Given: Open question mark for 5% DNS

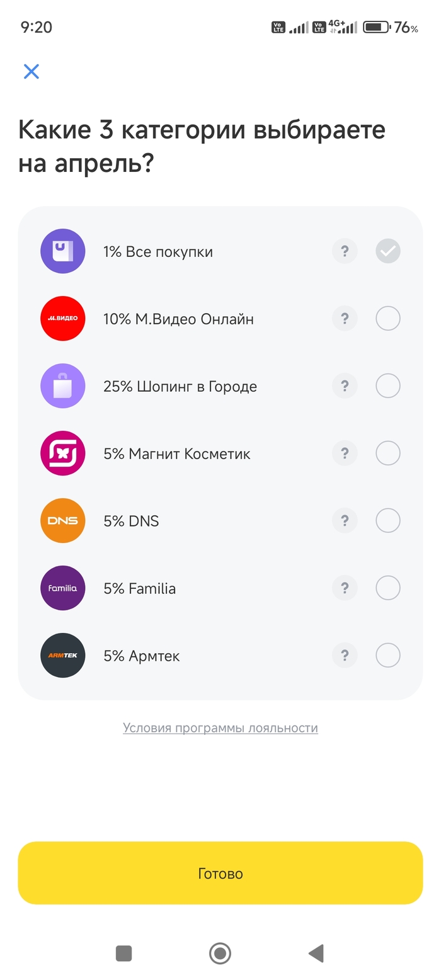Looking at the screenshot, I should point(345,521).
